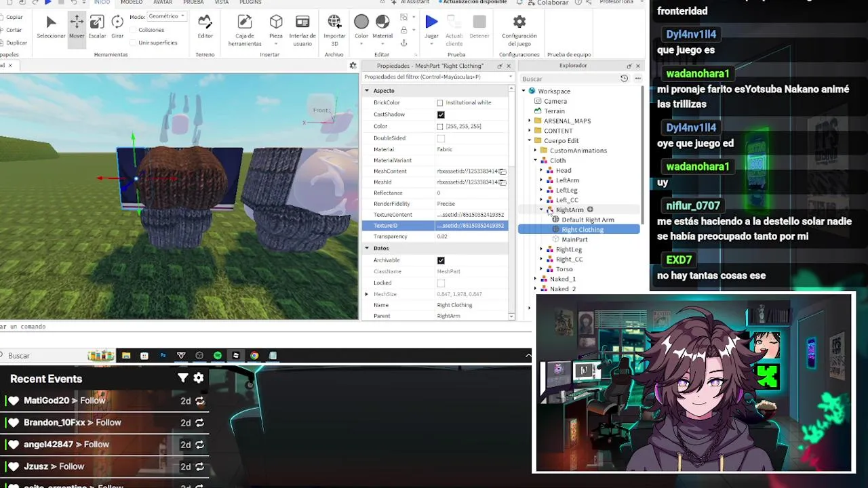Collapse the Cuerpo Edit folder
Viewport: 868px width, 488px height.
tap(530, 141)
